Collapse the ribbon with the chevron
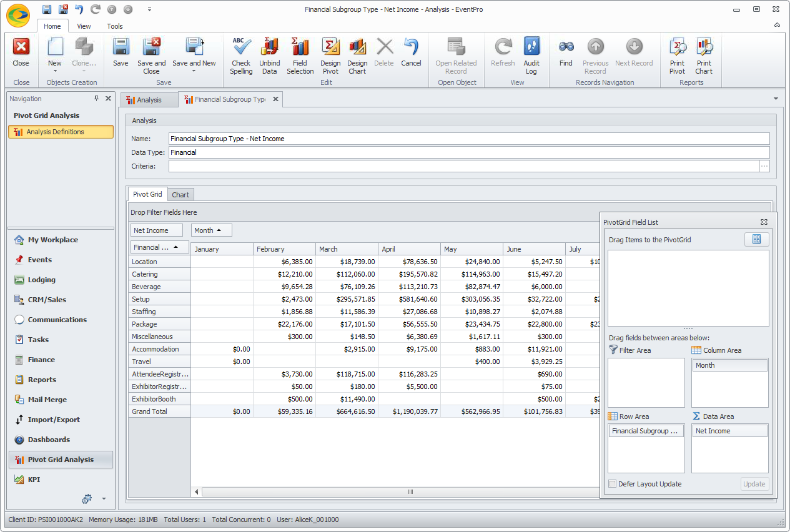 pyautogui.click(x=777, y=26)
